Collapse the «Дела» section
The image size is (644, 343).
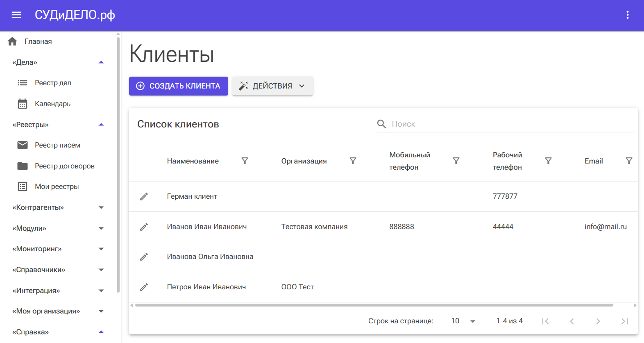[101, 62]
